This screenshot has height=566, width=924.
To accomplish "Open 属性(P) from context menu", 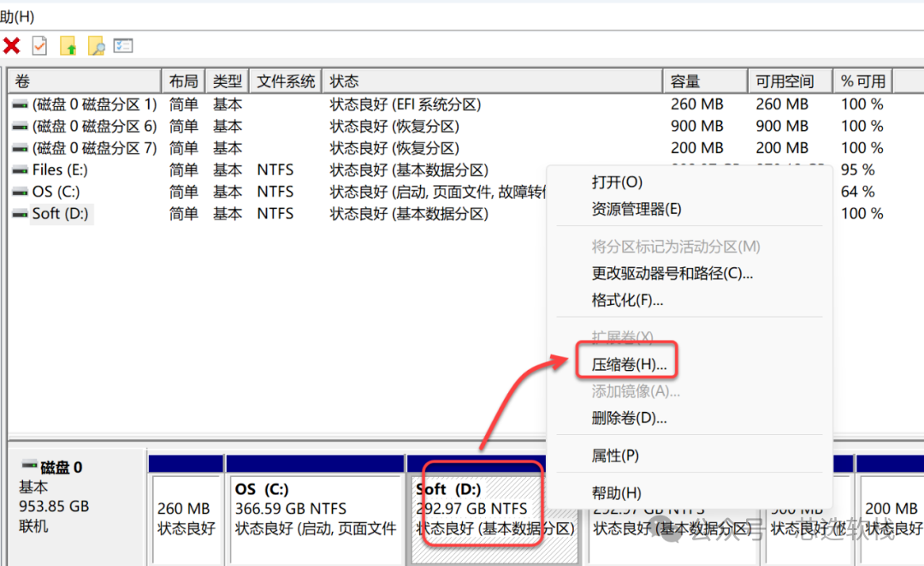I will [614, 456].
